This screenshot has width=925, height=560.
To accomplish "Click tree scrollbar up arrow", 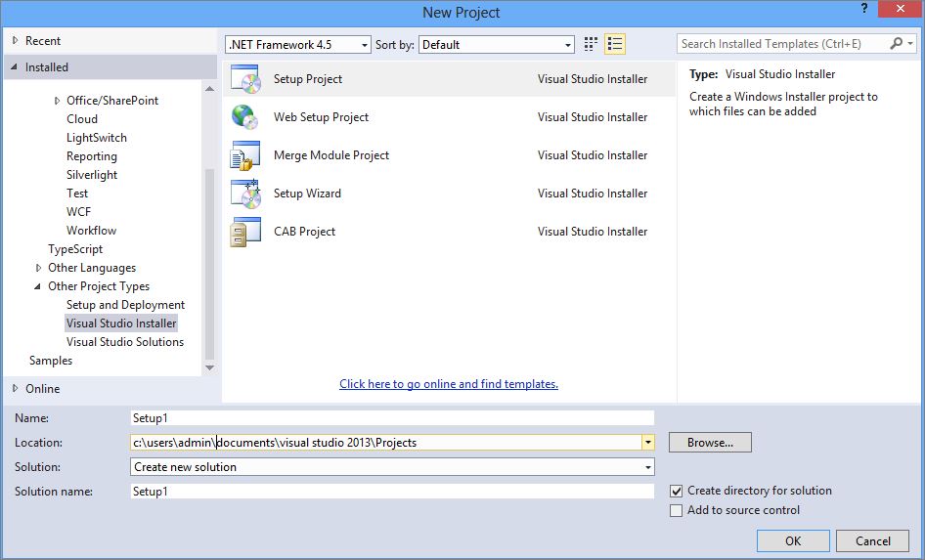I will [209, 89].
